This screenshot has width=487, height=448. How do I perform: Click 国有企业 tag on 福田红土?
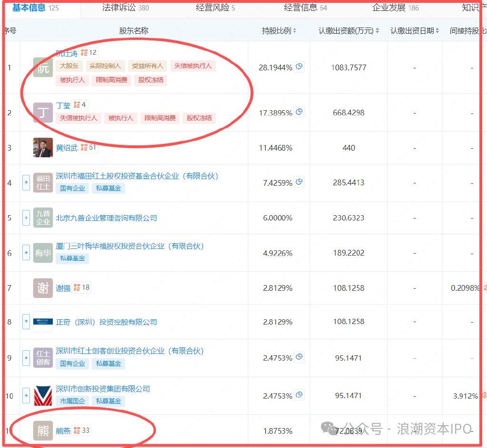point(72,188)
